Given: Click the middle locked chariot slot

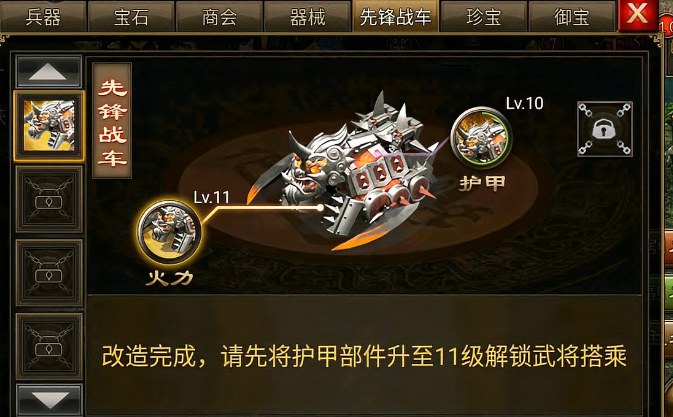Looking at the screenshot, I should [x=49, y=273].
